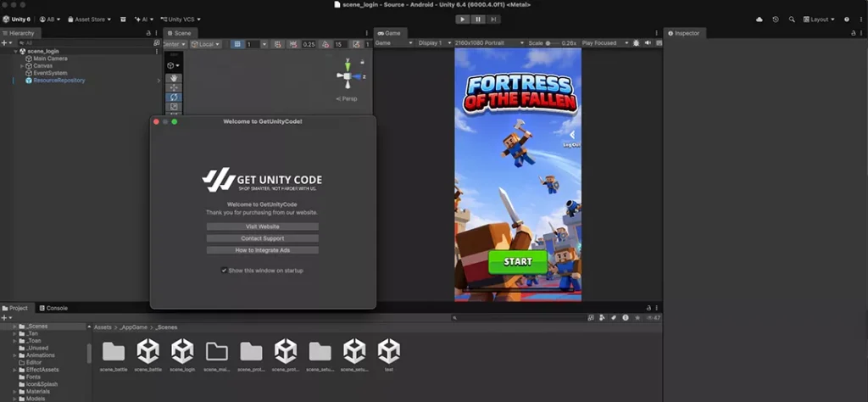
Task: Click the green START button in Game view
Action: pyautogui.click(x=518, y=261)
